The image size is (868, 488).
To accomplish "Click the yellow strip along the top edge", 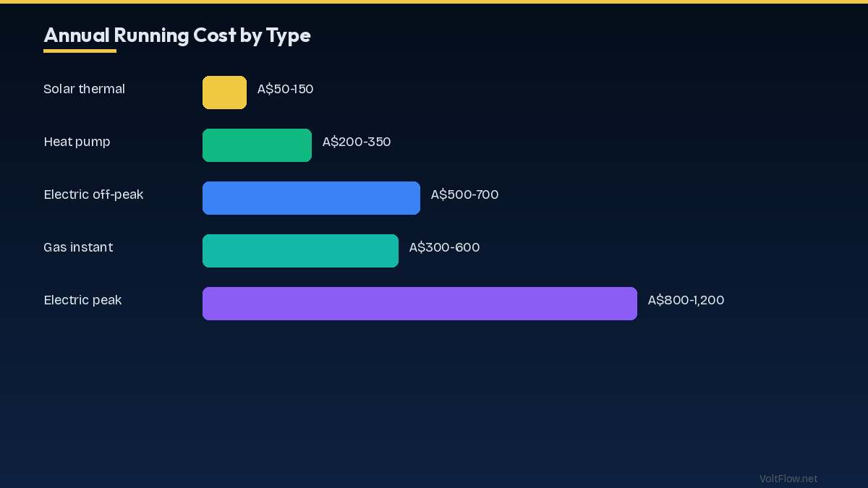I will (x=434, y=1).
